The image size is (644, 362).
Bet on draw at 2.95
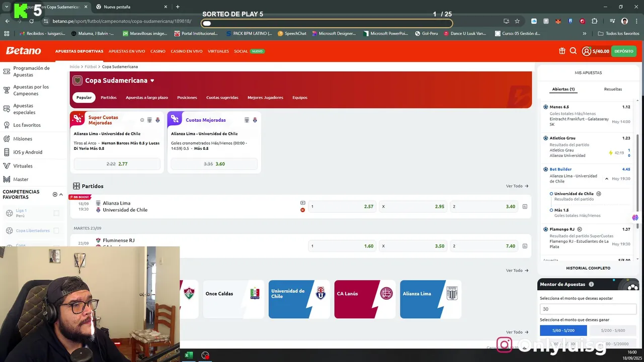[413, 207]
